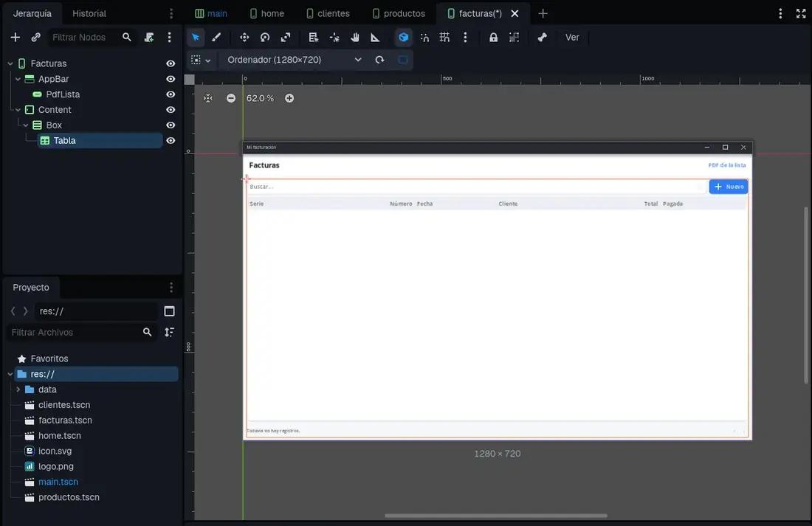
Task: Zoom out with the minus button
Action: click(231, 98)
